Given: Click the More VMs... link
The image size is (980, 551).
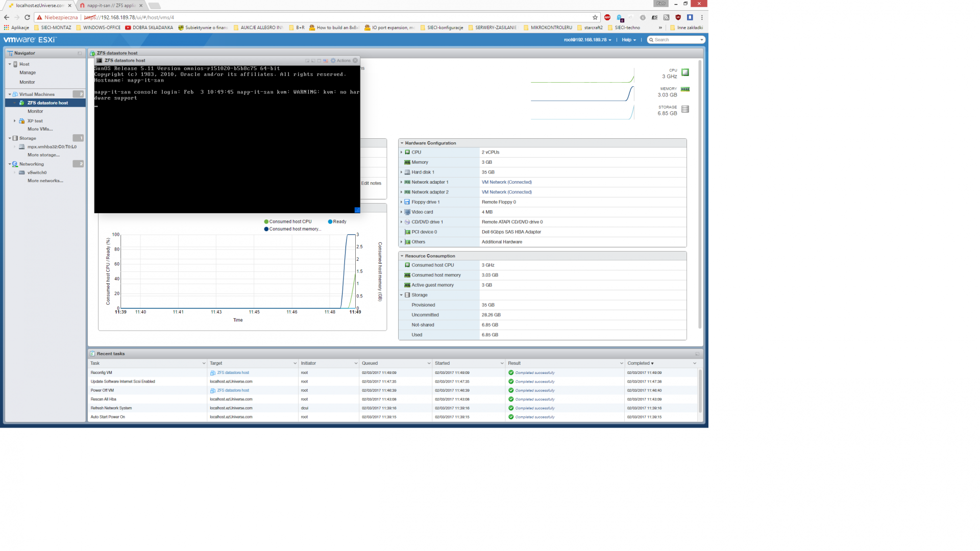Looking at the screenshot, I should pos(40,129).
